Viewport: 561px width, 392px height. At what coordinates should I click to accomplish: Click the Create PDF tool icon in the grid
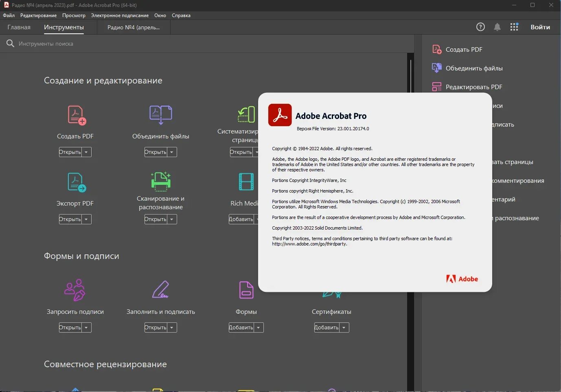tap(77, 115)
